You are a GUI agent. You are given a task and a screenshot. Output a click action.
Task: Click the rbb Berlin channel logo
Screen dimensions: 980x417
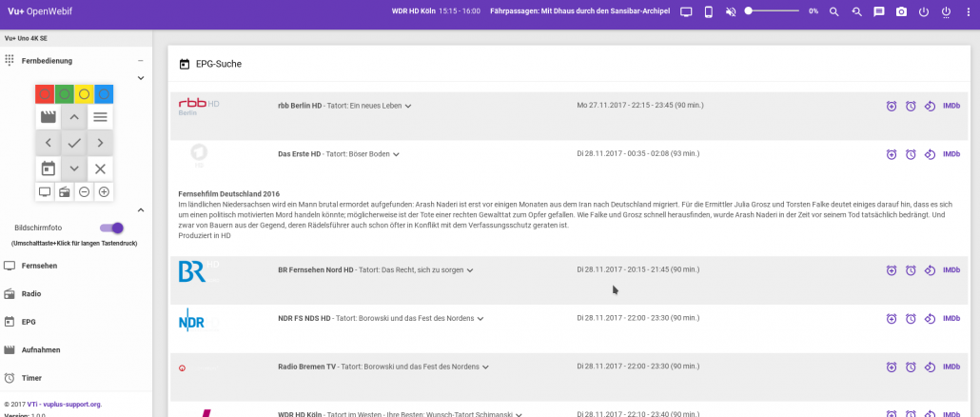tap(199, 107)
